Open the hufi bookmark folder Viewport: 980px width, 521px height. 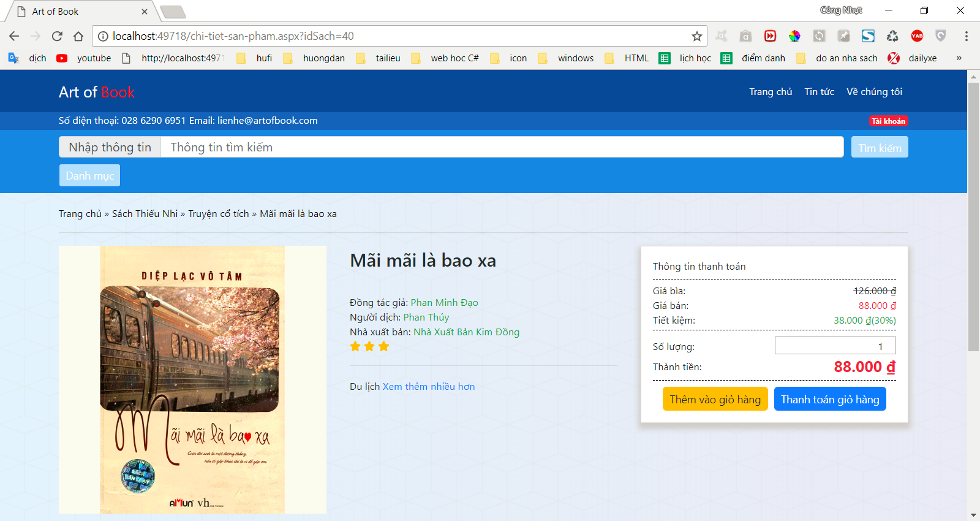(x=254, y=58)
